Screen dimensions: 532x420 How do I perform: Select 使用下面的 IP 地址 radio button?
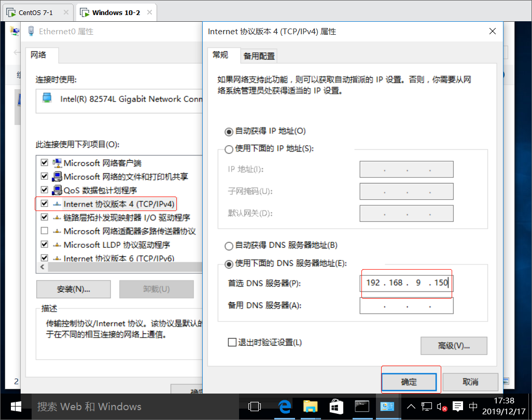[229, 149]
